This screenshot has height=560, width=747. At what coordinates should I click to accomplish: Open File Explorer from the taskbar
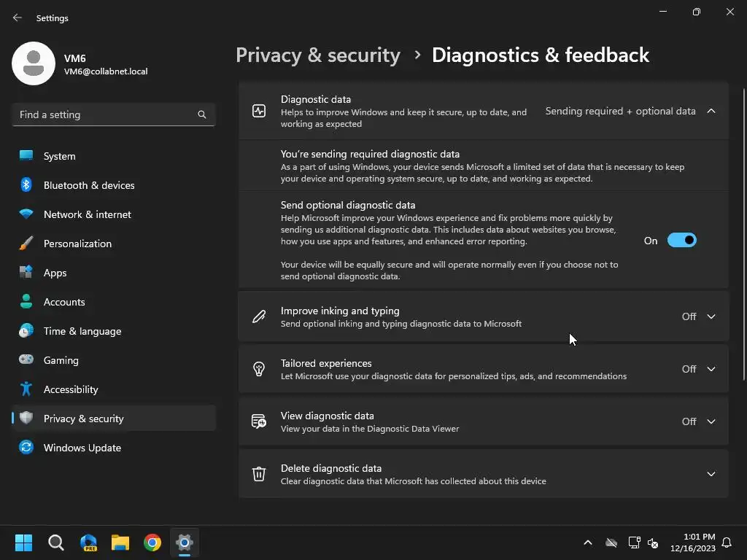click(x=120, y=542)
